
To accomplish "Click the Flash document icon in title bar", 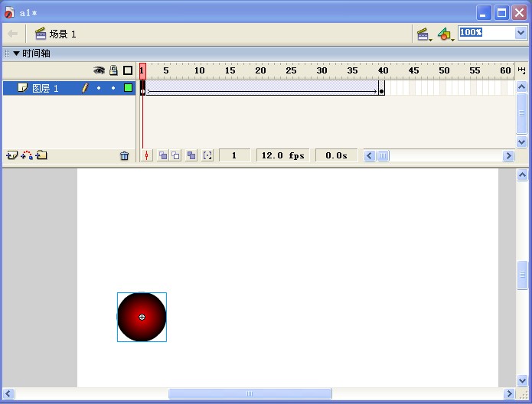I will [x=9, y=13].
